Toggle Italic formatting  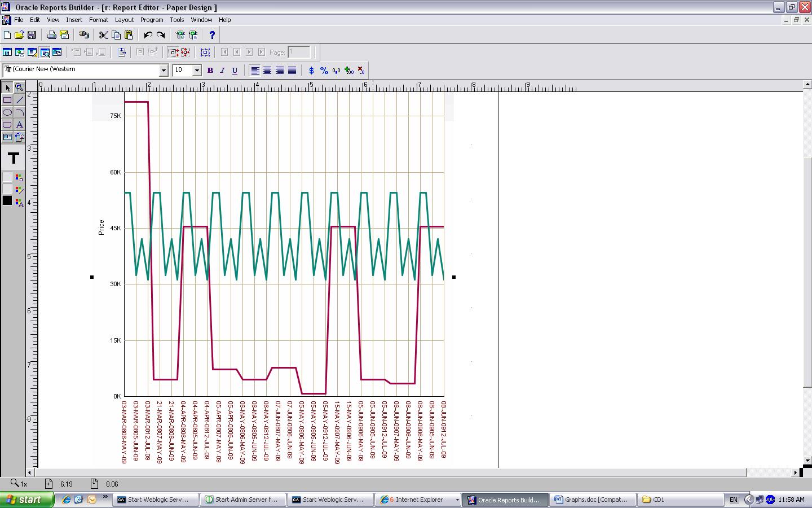tap(222, 71)
